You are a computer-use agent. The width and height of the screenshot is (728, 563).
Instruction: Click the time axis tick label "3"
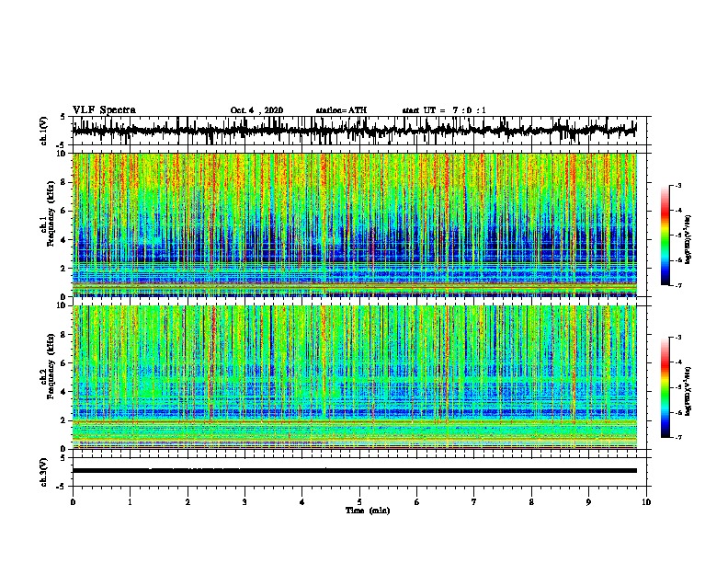point(245,502)
